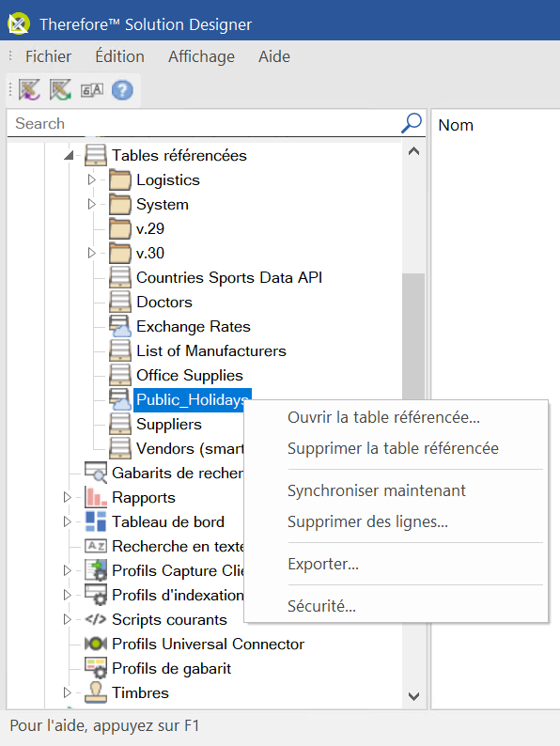Open the Édition menu
Viewport: 560px width, 746px height.
pyautogui.click(x=119, y=56)
